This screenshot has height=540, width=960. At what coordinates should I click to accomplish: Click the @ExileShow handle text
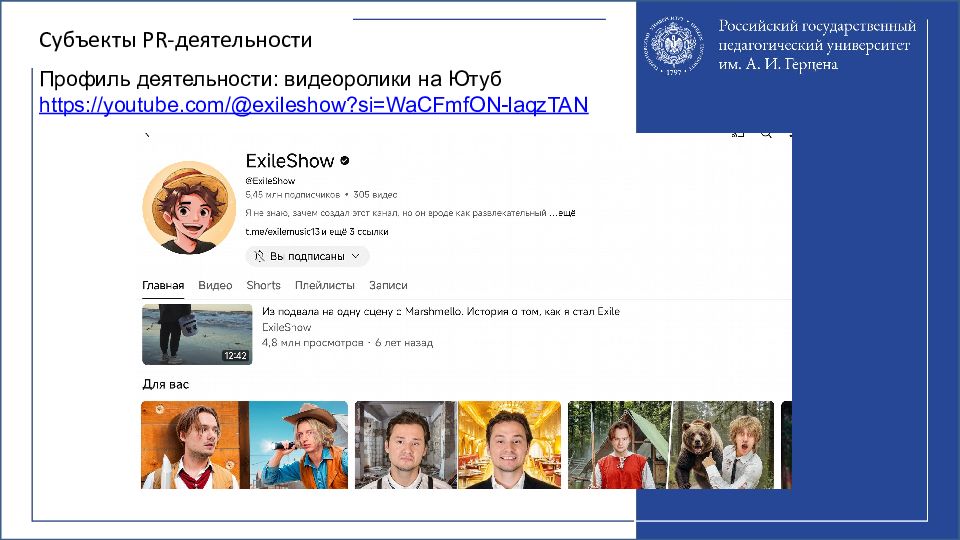pos(270,181)
